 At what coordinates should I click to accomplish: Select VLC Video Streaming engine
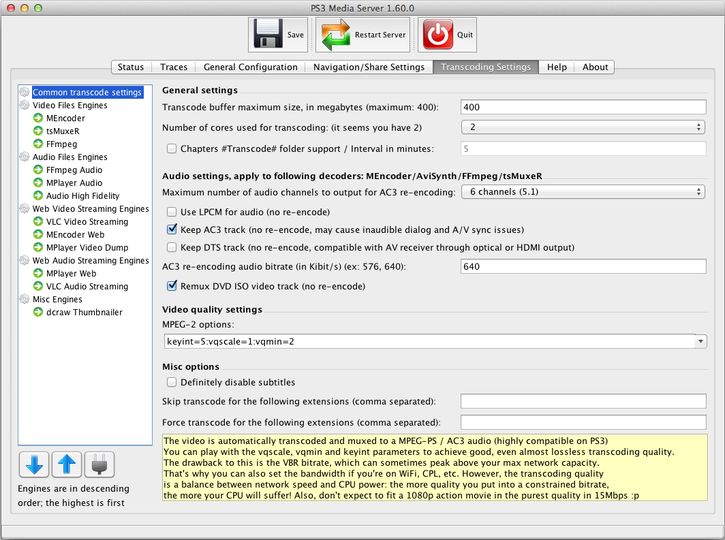point(87,221)
